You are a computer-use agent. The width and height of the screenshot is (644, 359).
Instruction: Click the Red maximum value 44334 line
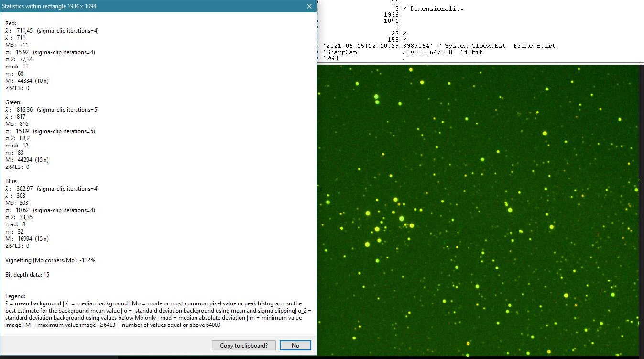27,81
